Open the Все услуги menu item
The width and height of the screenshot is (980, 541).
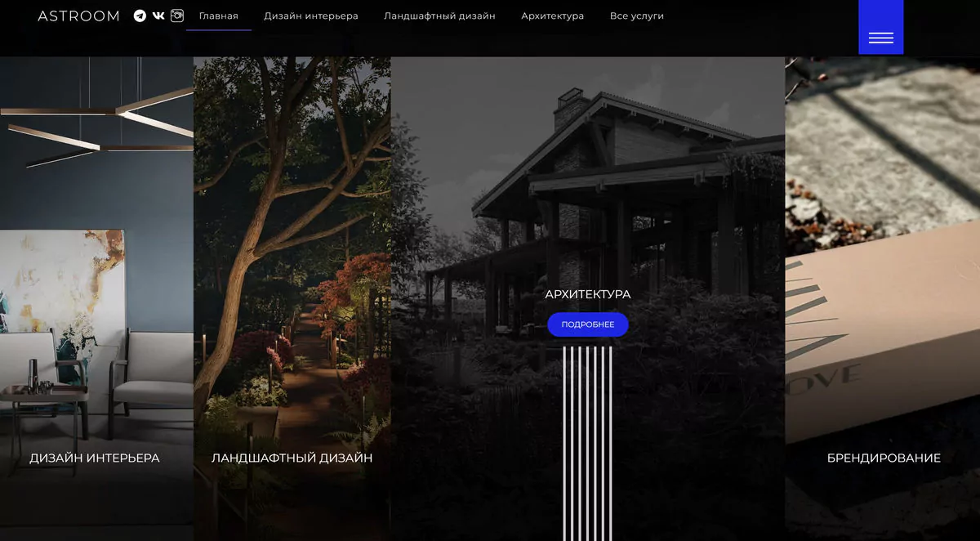coord(637,16)
